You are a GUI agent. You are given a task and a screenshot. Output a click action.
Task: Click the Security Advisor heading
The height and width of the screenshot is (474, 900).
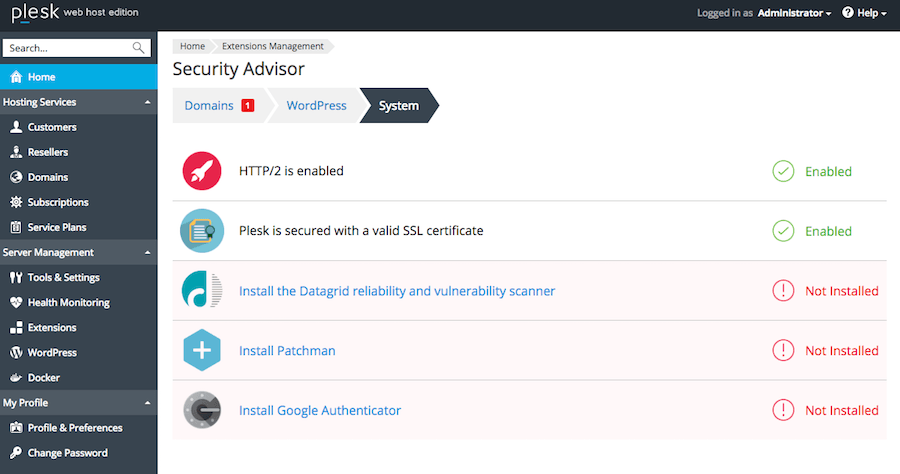(x=238, y=69)
